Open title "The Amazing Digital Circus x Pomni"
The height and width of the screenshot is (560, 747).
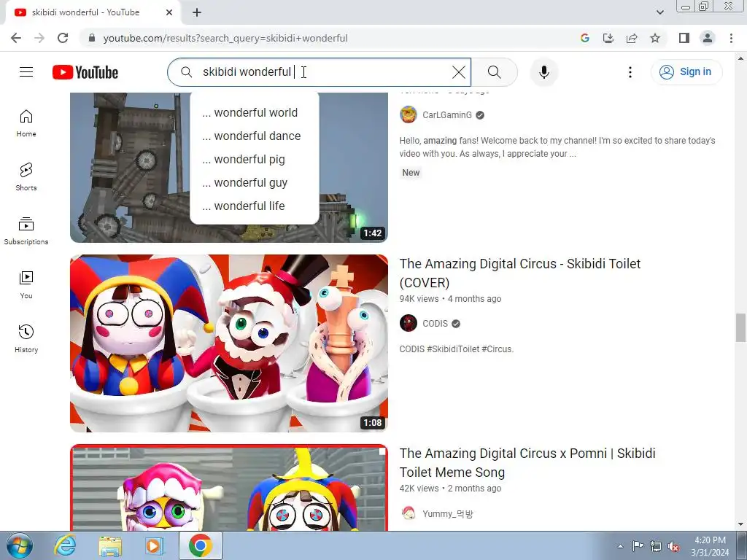(527, 462)
